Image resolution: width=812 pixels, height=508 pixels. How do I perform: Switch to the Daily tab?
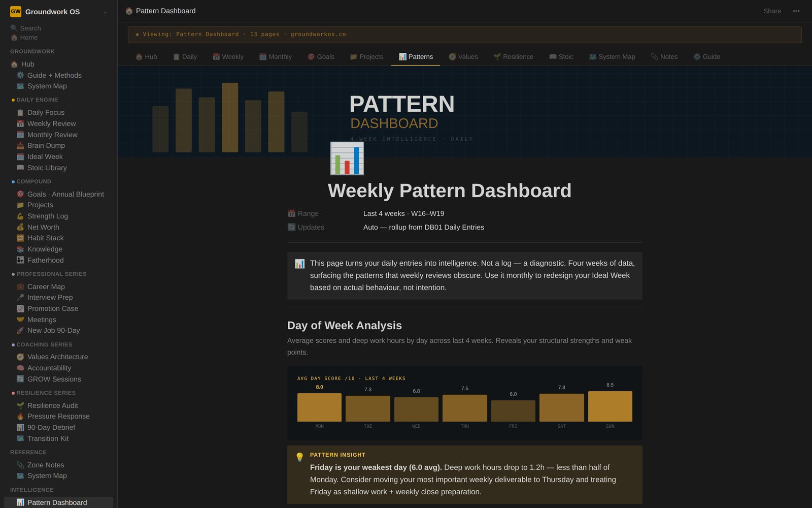point(185,57)
